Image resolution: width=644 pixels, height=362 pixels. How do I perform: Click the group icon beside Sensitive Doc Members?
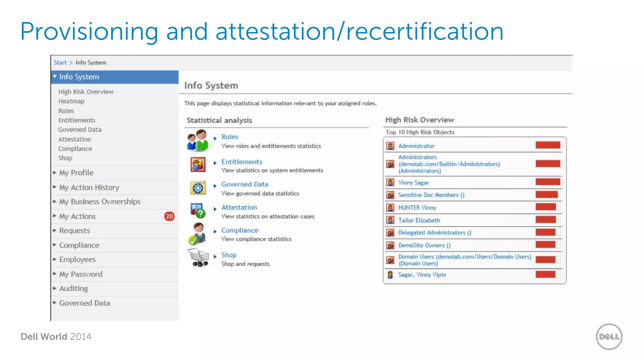point(390,195)
